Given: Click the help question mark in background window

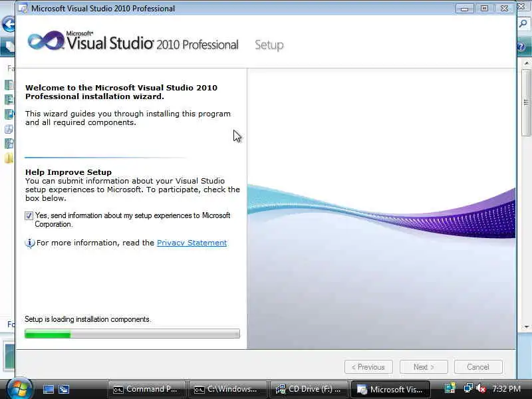Looking at the screenshot, I should point(521,47).
